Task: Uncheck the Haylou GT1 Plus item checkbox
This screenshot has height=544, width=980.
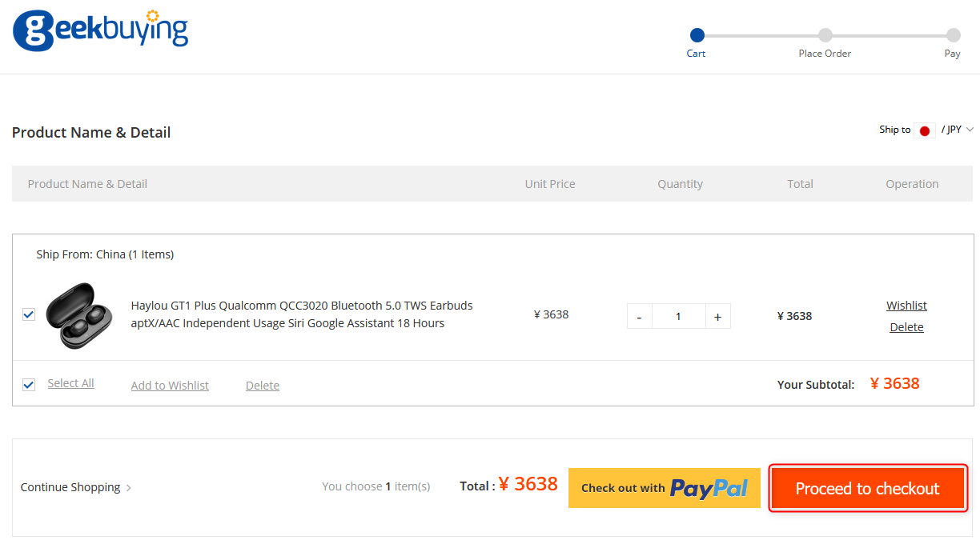Action: pyautogui.click(x=29, y=314)
